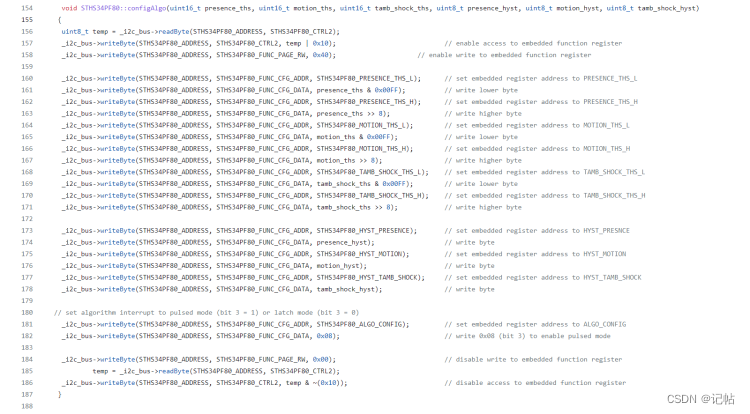Click '~(0x10)' expression on line 186
Image resolution: width=750 pixels, height=414 pixels.
(x=328, y=383)
